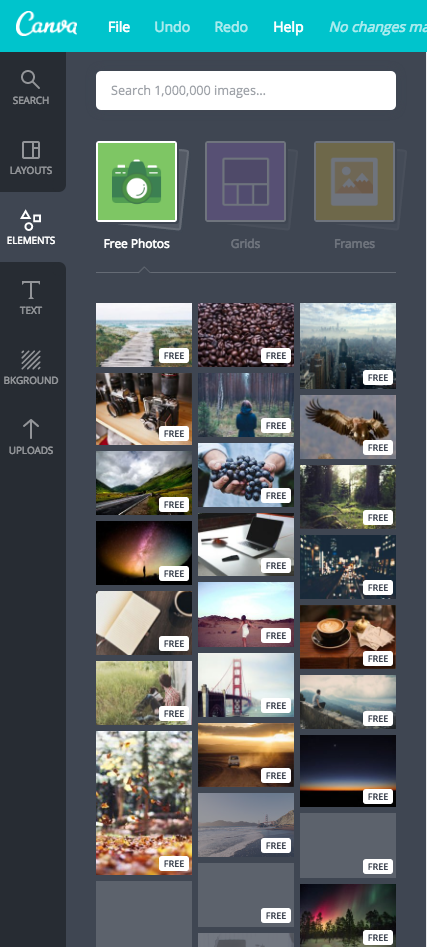
Task: Pick the flying eagle photo
Action: 348,426
